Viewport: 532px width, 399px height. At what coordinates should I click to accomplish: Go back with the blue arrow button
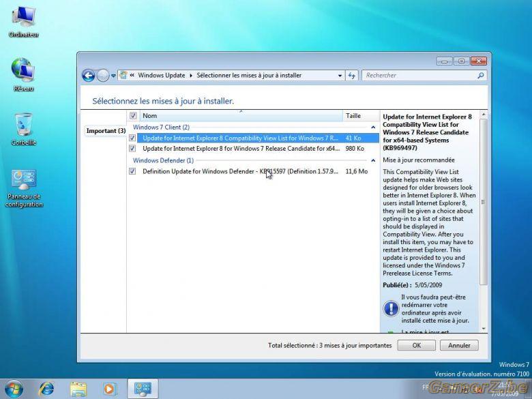(x=89, y=75)
